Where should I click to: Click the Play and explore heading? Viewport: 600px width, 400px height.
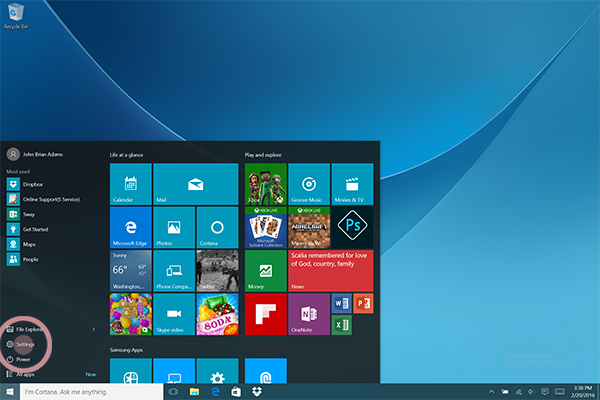(x=263, y=155)
